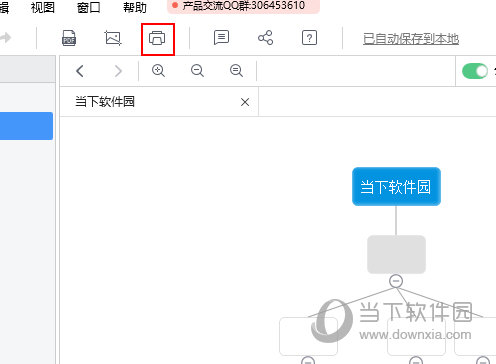Zoom in with the plus magnifier
Viewport: 496px width, 364px height.
click(158, 71)
